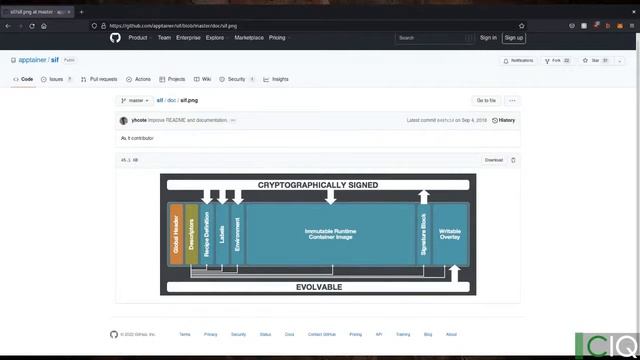Open Contact GitHub footer link
640x360 pixels.
322,334
